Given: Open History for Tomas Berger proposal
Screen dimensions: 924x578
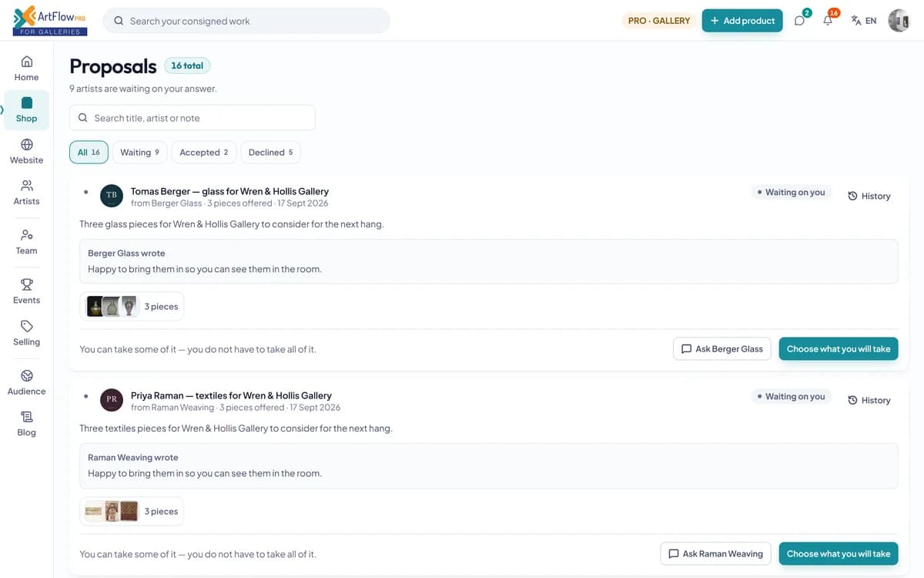Looking at the screenshot, I should 869,196.
